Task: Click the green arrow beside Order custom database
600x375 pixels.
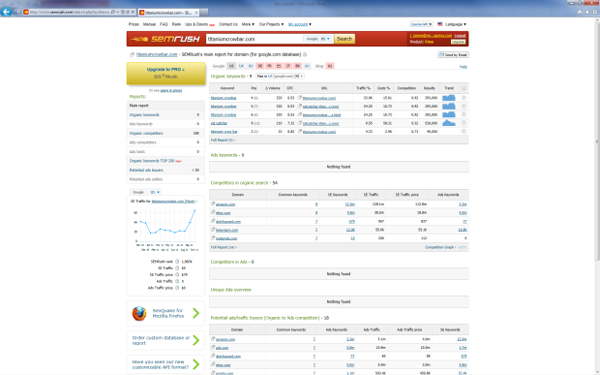Action: point(196,340)
